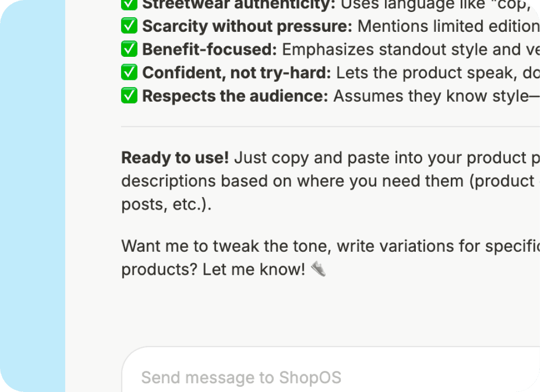Click the checkmark beside Benefit-focused
Viewport: 540px width, 392px height.
tap(129, 49)
